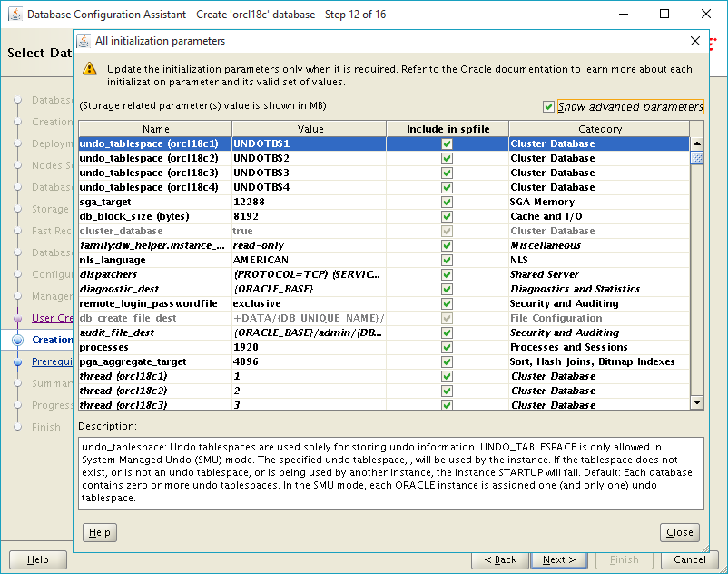Toggle spfile checkbox for sga_target

448,202
